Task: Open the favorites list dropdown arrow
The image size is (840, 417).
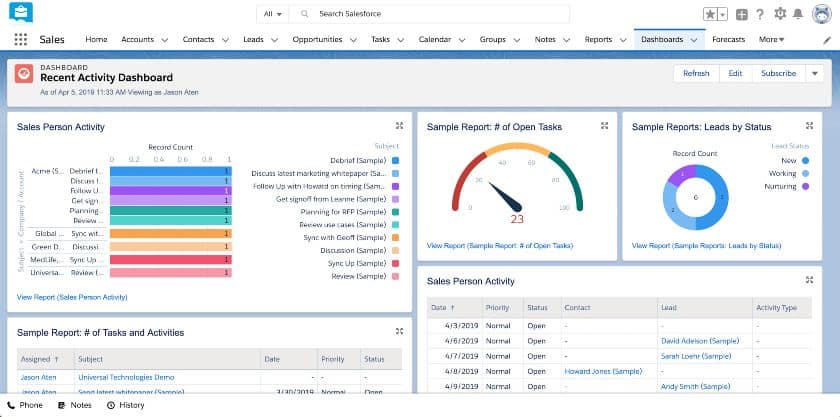Action: pyautogui.click(x=723, y=14)
